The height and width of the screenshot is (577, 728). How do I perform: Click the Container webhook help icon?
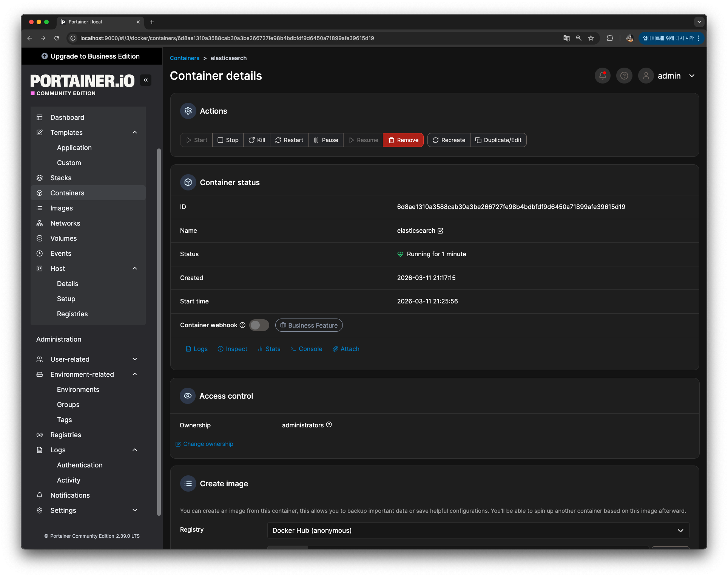[x=242, y=325]
